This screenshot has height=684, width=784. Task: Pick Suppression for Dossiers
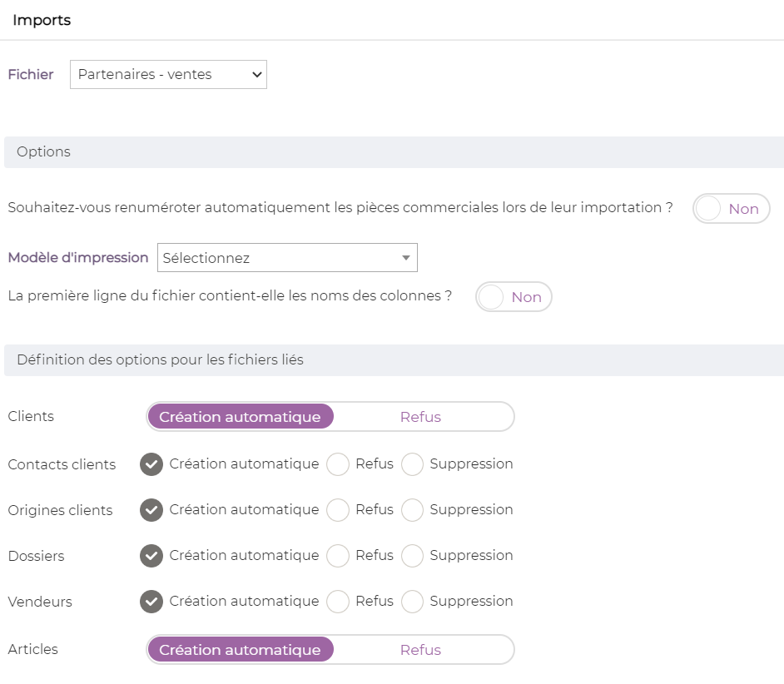pos(413,556)
